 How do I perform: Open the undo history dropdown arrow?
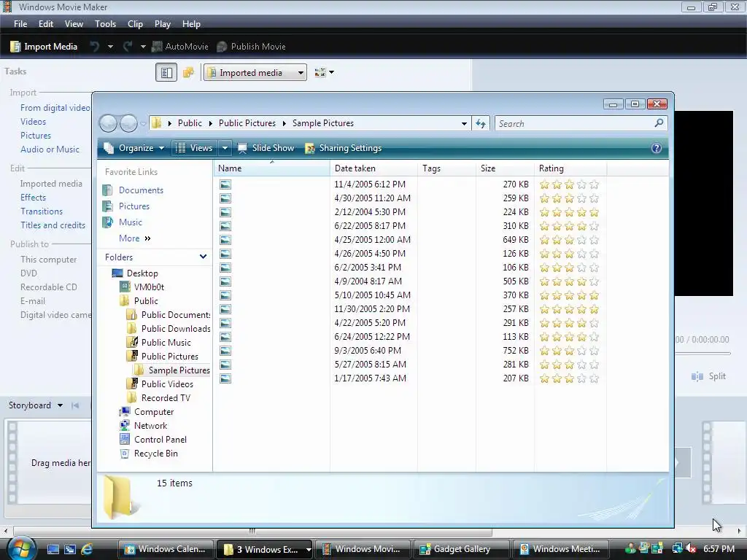click(111, 46)
